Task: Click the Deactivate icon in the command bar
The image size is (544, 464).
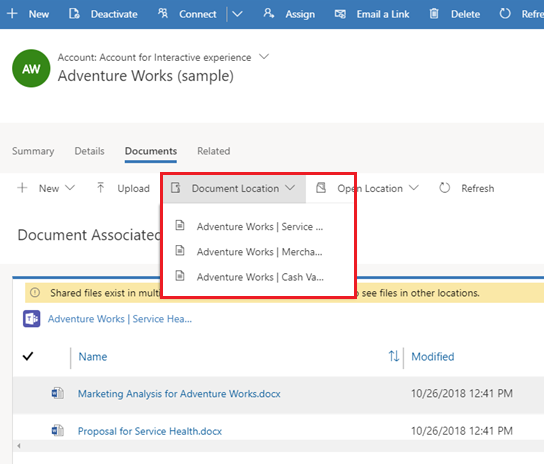Action: 74,14
